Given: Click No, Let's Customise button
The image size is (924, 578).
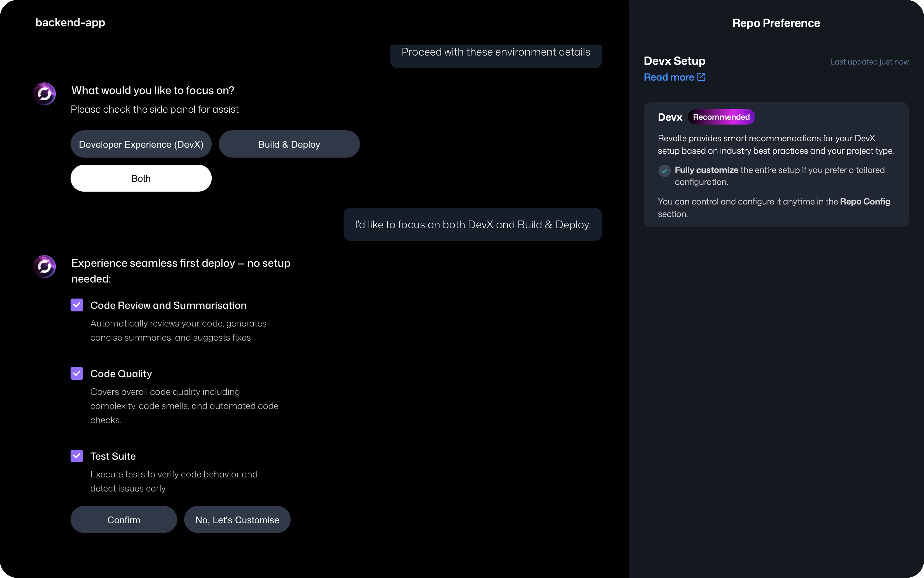Looking at the screenshot, I should pyautogui.click(x=237, y=520).
